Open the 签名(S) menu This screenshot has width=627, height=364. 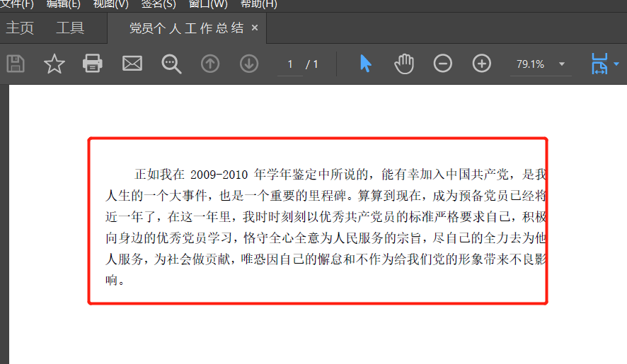point(159,4)
